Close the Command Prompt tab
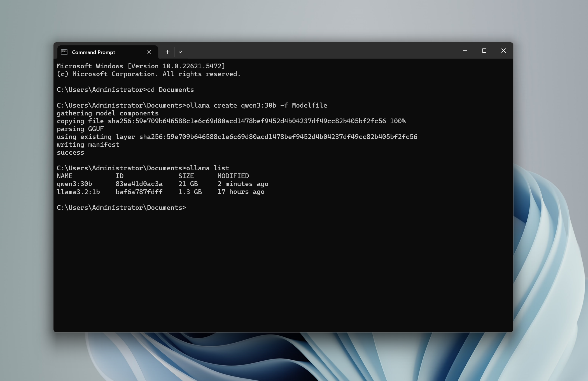The height and width of the screenshot is (381, 588). 149,52
